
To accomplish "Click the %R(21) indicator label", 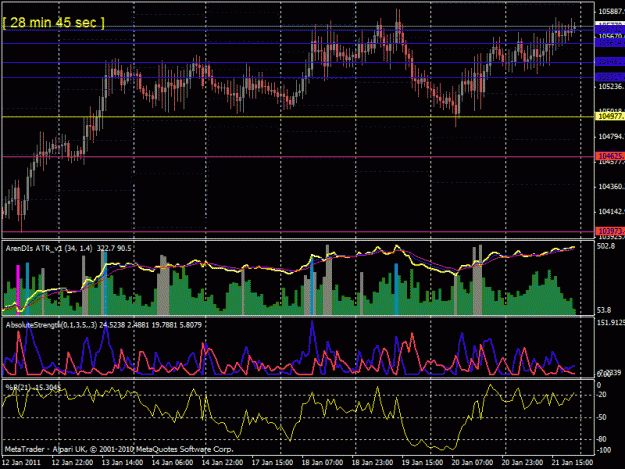I will (33, 387).
